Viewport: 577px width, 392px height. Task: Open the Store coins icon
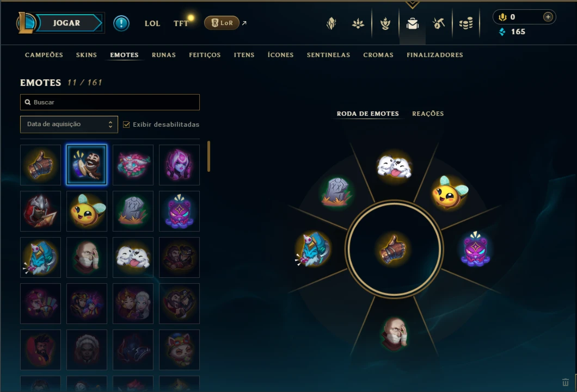pyautogui.click(x=466, y=24)
